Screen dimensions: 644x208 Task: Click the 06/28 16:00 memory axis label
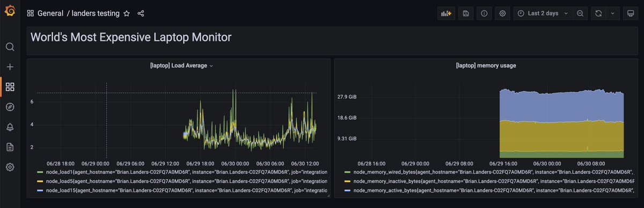(371, 163)
